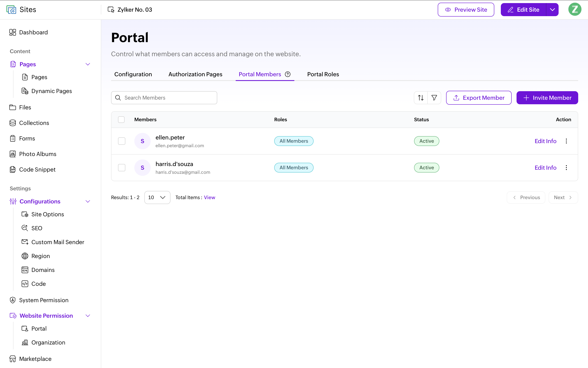588x368 pixels.
Task: Click the Sites logo icon
Action: coord(11,9)
